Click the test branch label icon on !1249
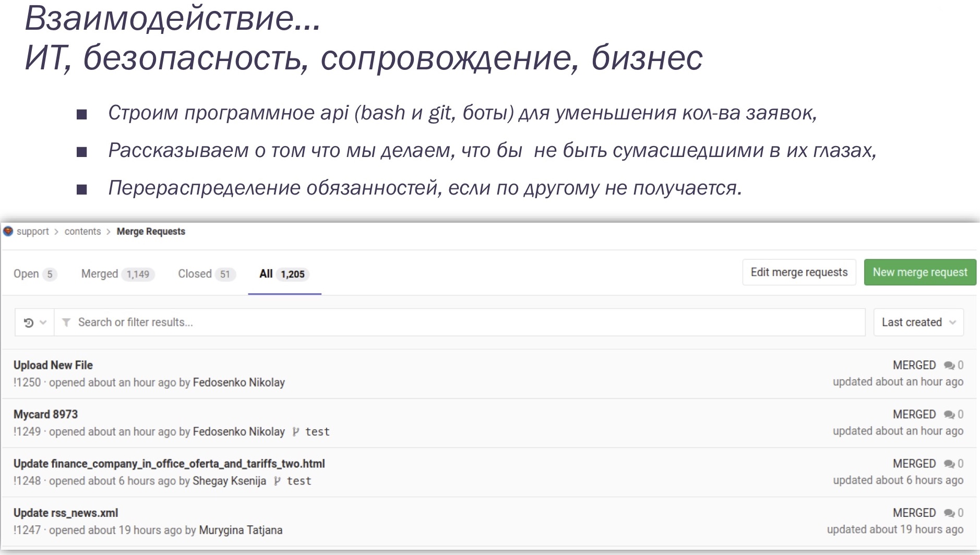The width and height of the screenshot is (980, 555). [297, 432]
